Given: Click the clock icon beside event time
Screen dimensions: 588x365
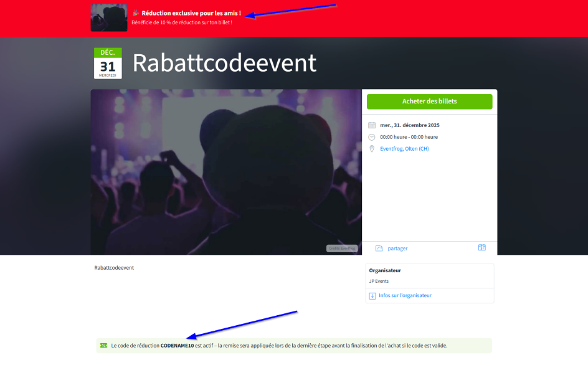Looking at the screenshot, I should (372, 137).
